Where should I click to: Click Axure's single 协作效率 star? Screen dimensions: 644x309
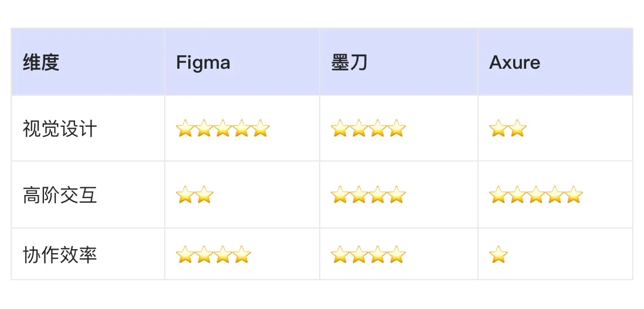coord(499,255)
